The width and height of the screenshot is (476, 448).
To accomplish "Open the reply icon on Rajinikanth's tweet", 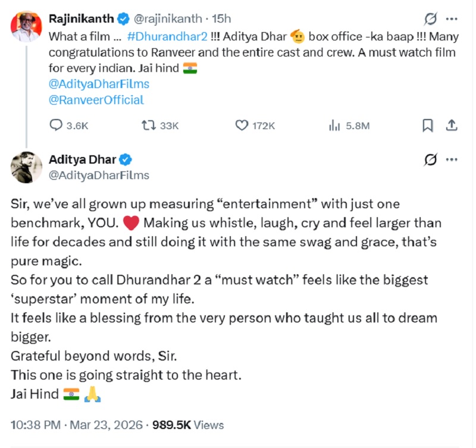I will click(57, 126).
